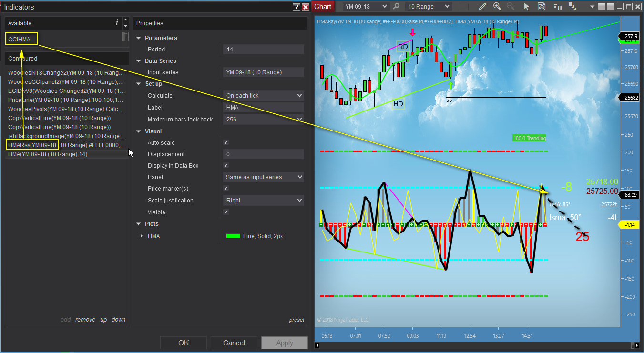The height and width of the screenshot is (353, 644).
Task: Open the Data Box icon in chart toolbar
Action: pos(542,7)
